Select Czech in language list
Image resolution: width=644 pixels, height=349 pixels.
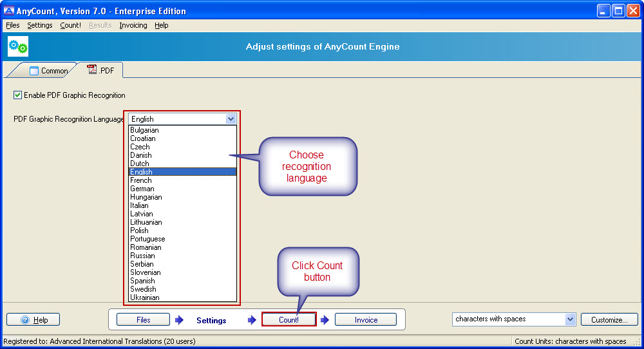click(x=183, y=147)
